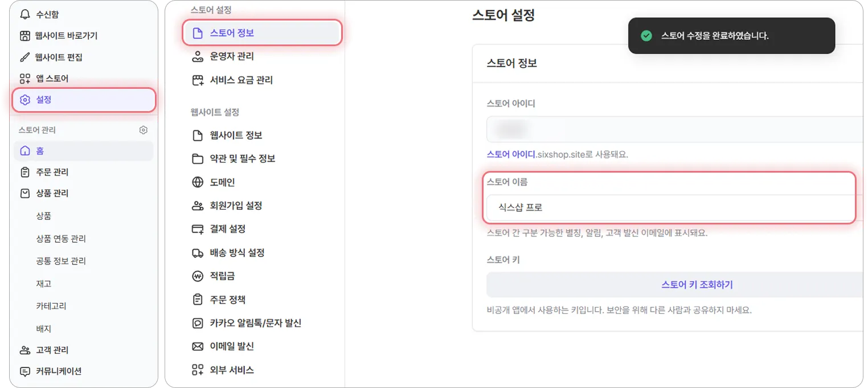Click the grid-plus icon beside 외부 서비스

click(x=198, y=370)
